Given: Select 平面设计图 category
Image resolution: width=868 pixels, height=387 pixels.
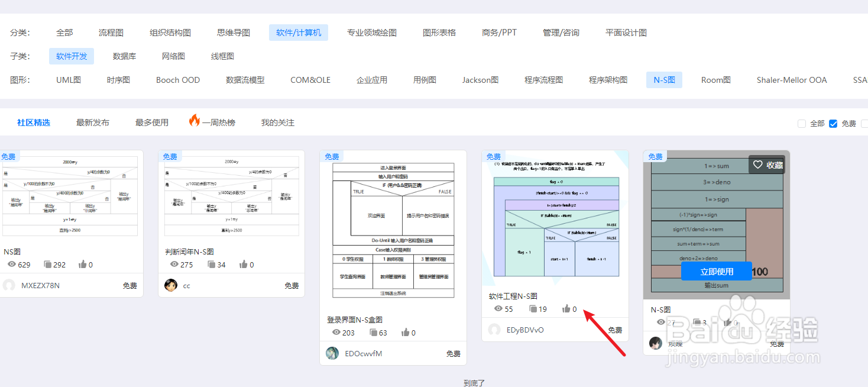Looking at the screenshot, I should click(x=626, y=33).
